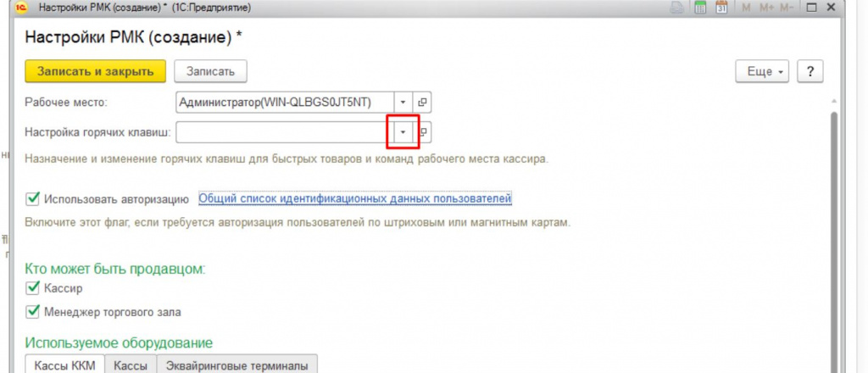868x373 pixels.
Task: Toggle Использовать авторизацию checkbox
Action: (x=33, y=198)
